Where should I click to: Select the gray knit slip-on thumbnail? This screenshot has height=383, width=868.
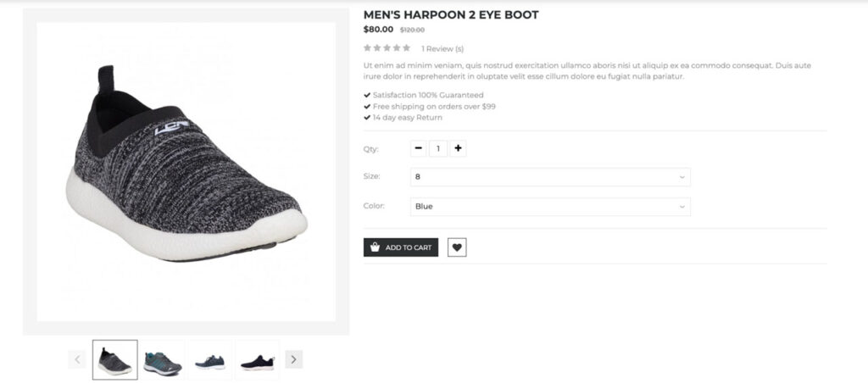[115, 360]
